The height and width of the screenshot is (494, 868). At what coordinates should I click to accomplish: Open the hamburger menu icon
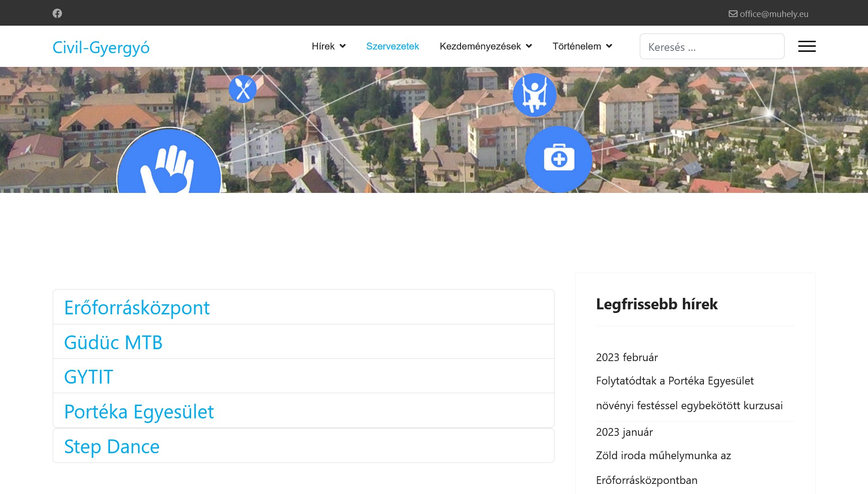click(x=807, y=46)
